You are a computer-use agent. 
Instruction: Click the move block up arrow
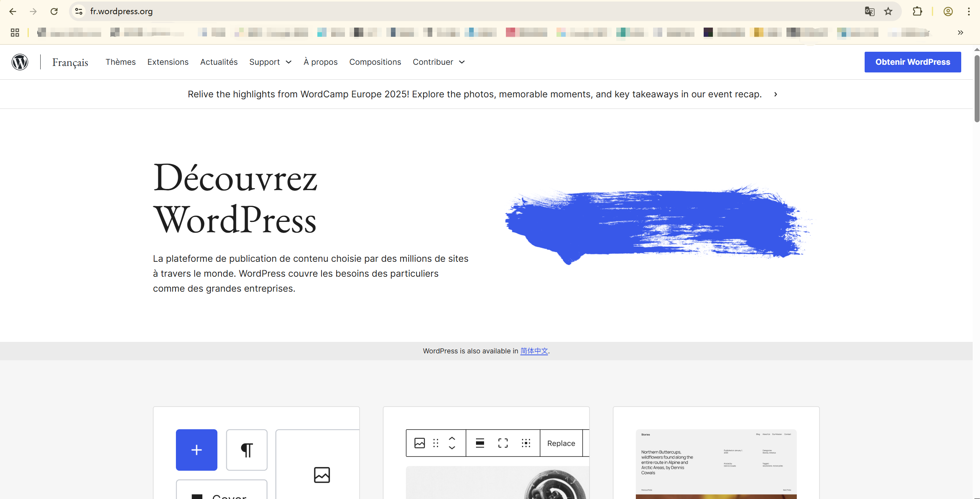point(451,439)
